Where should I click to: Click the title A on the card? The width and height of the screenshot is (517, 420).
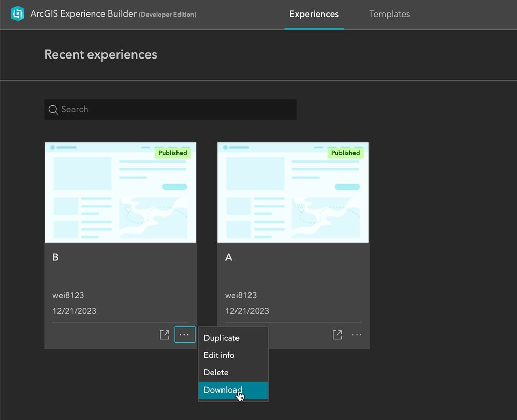click(x=229, y=257)
